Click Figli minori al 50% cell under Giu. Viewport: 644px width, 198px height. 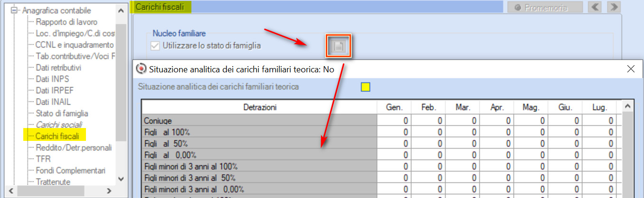(x=565, y=178)
